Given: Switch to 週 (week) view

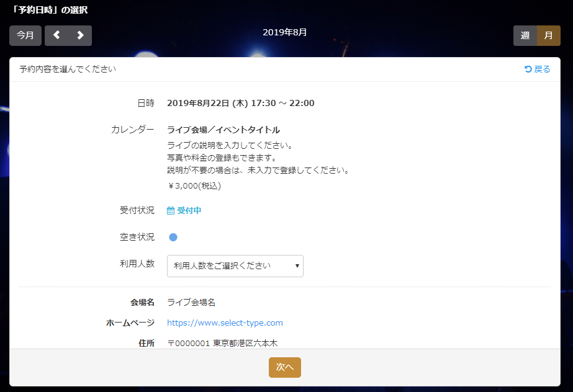Looking at the screenshot, I should pos(525,35).
